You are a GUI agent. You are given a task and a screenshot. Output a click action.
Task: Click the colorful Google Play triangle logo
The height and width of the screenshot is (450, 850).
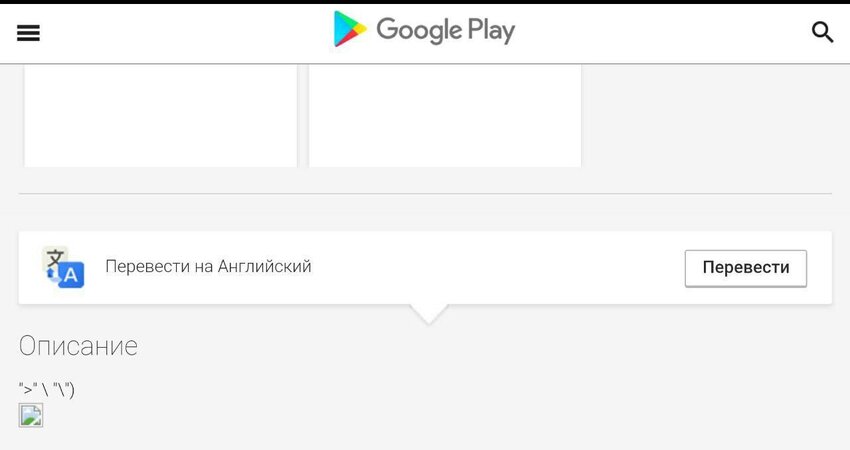point(349,29)
